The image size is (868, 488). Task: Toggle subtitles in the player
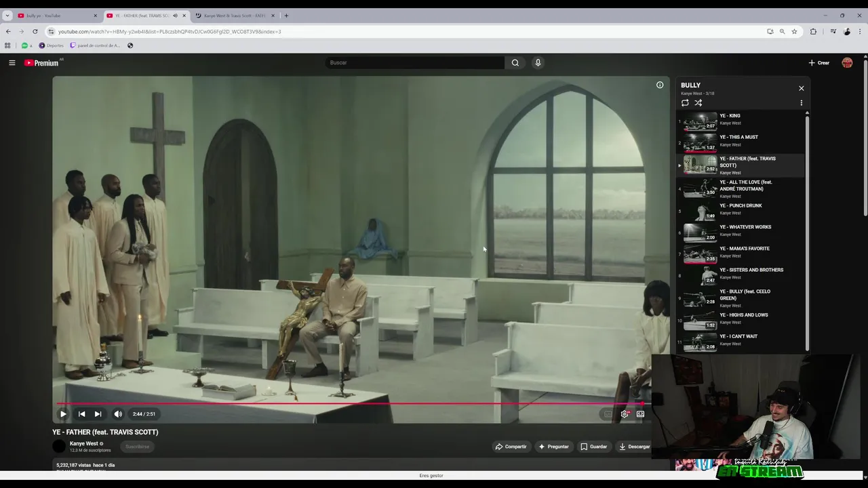point(608,414)
